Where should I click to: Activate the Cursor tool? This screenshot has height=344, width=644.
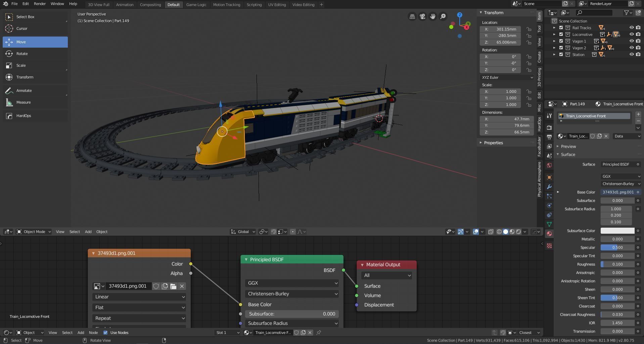click(x=35, y=28)
